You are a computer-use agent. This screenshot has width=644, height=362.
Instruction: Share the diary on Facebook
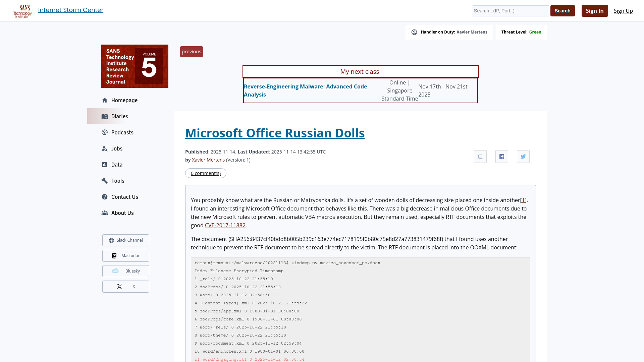coord(501,156)
